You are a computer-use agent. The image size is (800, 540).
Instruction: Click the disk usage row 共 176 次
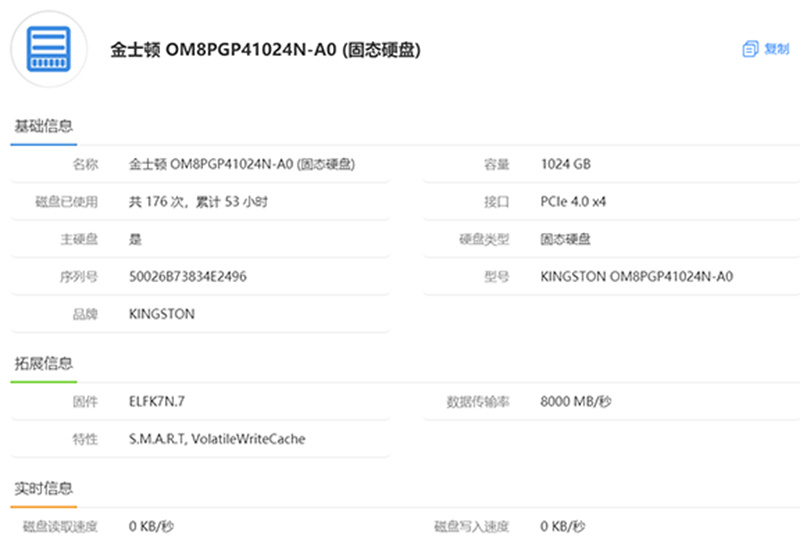(x=198, y=202)
